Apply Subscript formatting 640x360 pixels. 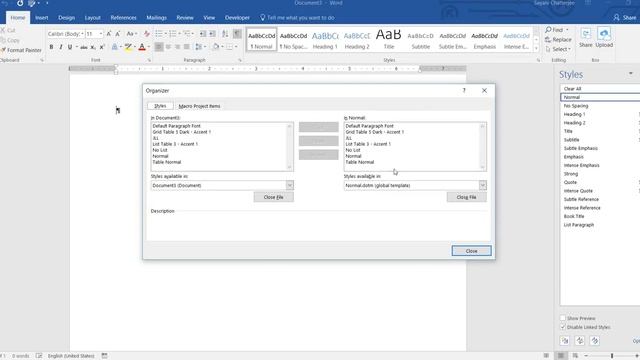click(93, 47)
